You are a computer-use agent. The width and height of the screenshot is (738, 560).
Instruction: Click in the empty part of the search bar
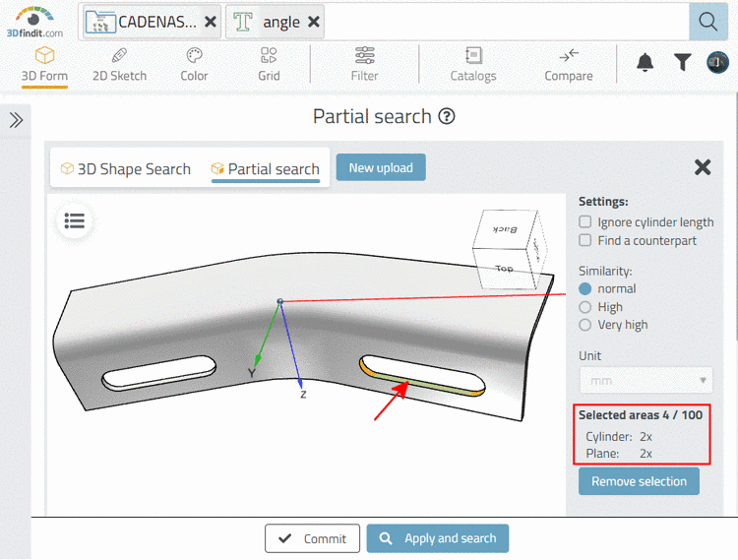point(506,22)
